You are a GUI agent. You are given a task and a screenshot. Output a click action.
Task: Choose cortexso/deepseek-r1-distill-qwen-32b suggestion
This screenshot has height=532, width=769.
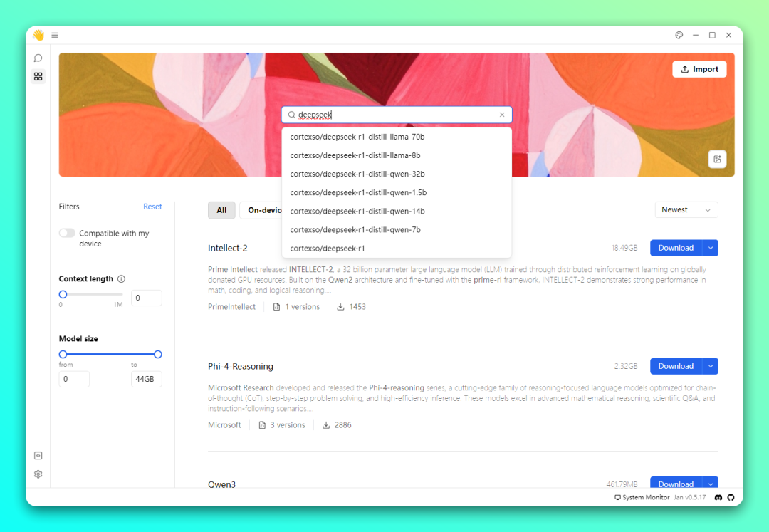coord(397,174)
